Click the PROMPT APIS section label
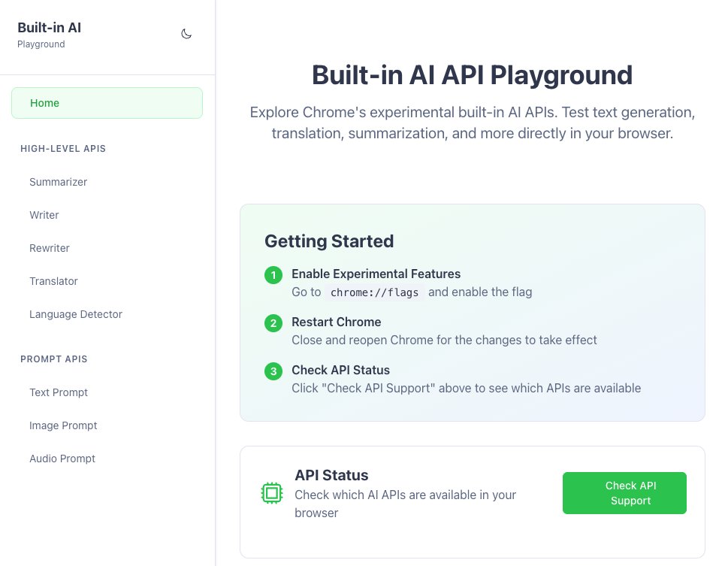The height and width of the screenshot is (566, 728). tap(54, 359)
